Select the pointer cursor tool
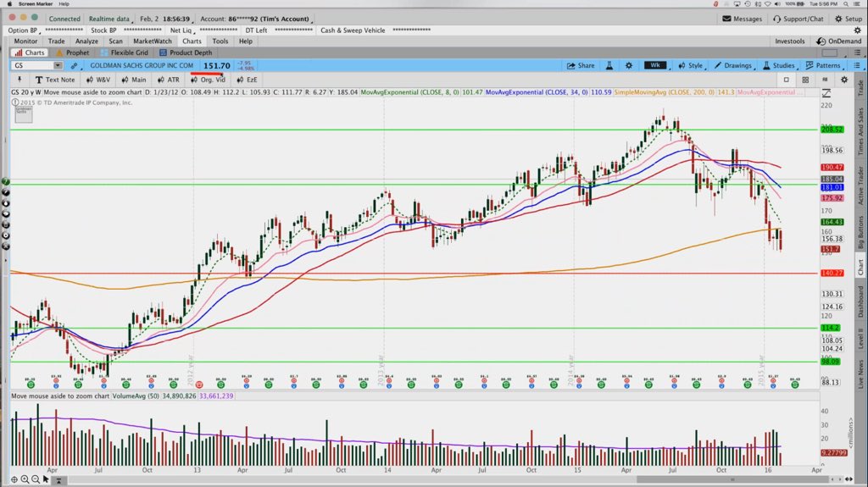 [46, 479]
